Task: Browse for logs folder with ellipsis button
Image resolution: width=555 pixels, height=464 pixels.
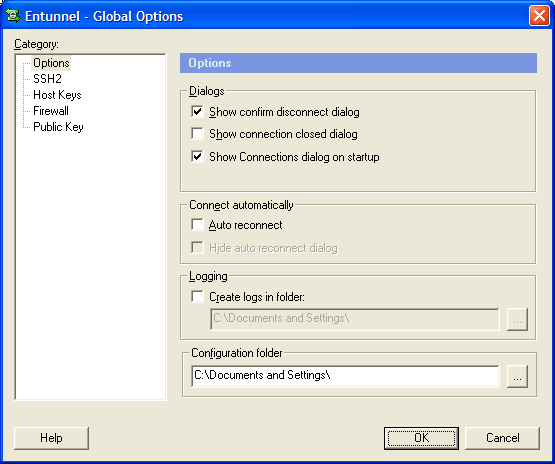Action: pos(517,320)
